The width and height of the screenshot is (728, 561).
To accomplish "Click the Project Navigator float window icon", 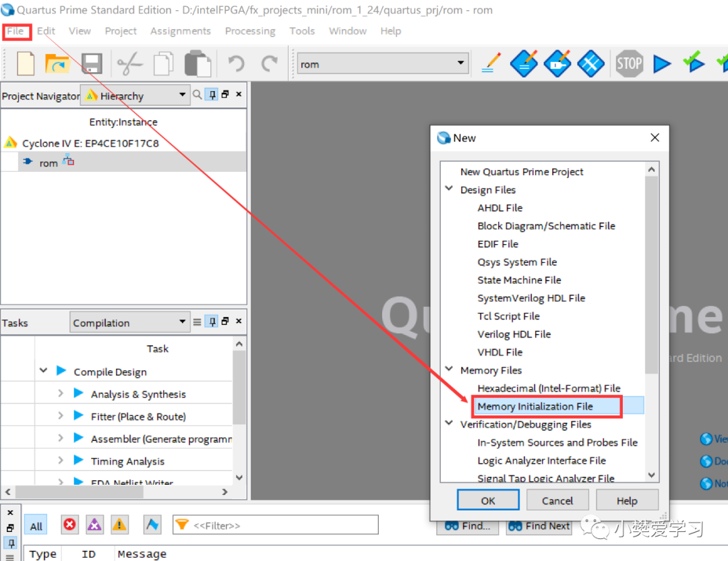I will (225, 94).
